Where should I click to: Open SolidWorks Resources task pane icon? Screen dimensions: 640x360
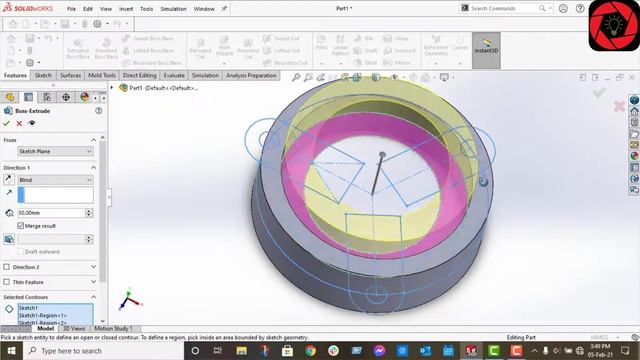point(634,111)
